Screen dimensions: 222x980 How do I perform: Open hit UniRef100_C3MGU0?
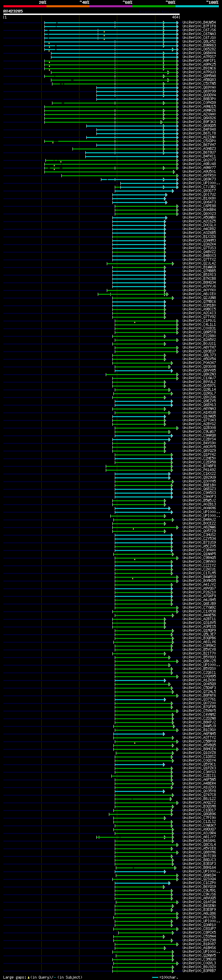coord(199,959)
